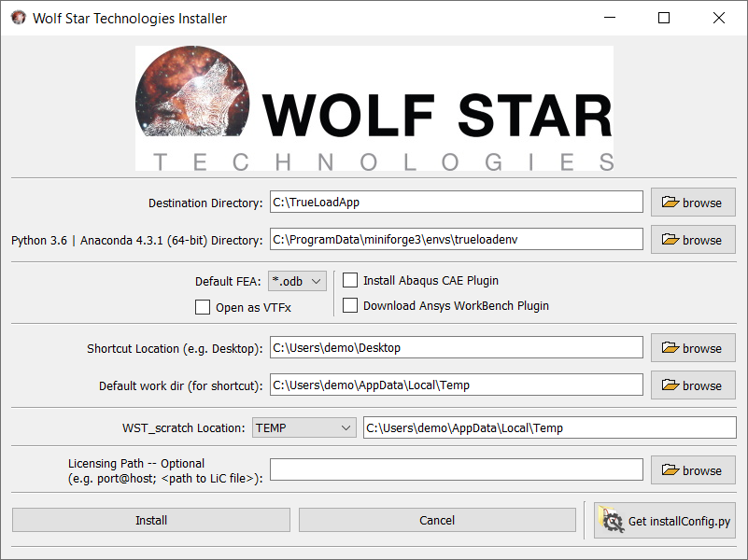Edit the Destination Directory path field
This screenshot has width=748, height=560.
point(457,203)
